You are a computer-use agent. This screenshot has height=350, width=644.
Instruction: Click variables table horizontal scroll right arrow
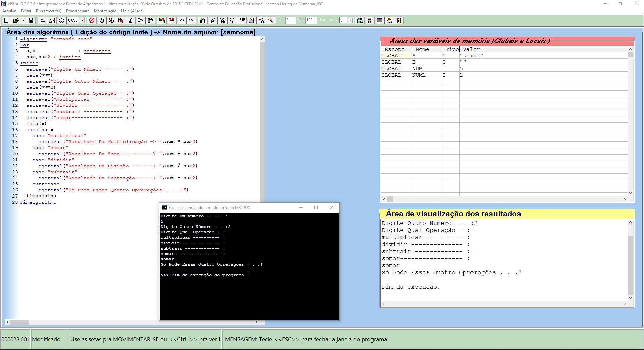pyautogui.click(x=625, y=199)
